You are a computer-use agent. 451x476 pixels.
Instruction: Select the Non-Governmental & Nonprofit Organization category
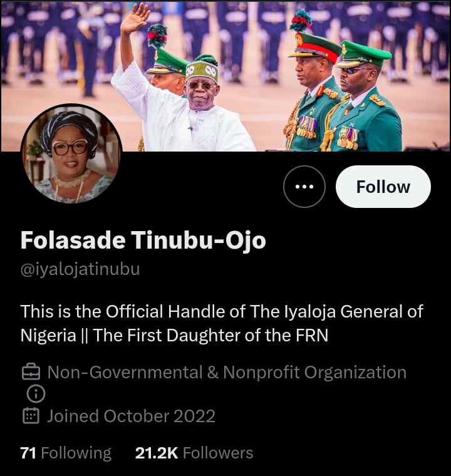[x=227, y=373]
